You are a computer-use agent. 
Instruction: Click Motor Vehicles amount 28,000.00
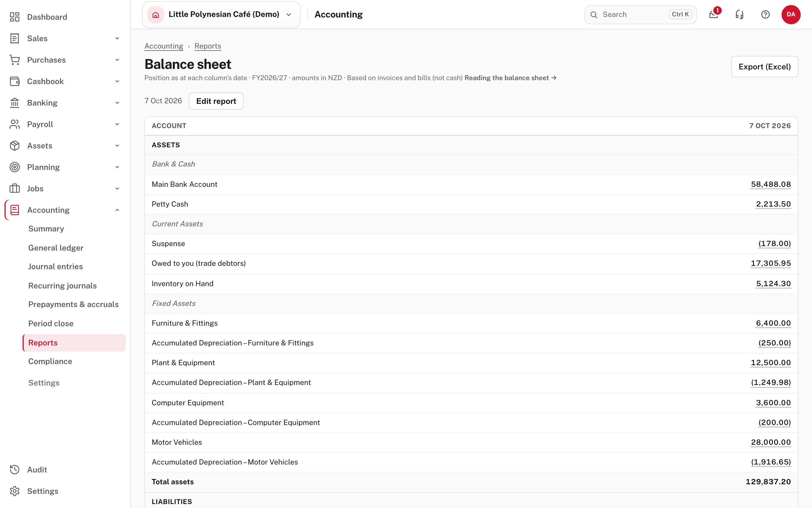point(771,443)
